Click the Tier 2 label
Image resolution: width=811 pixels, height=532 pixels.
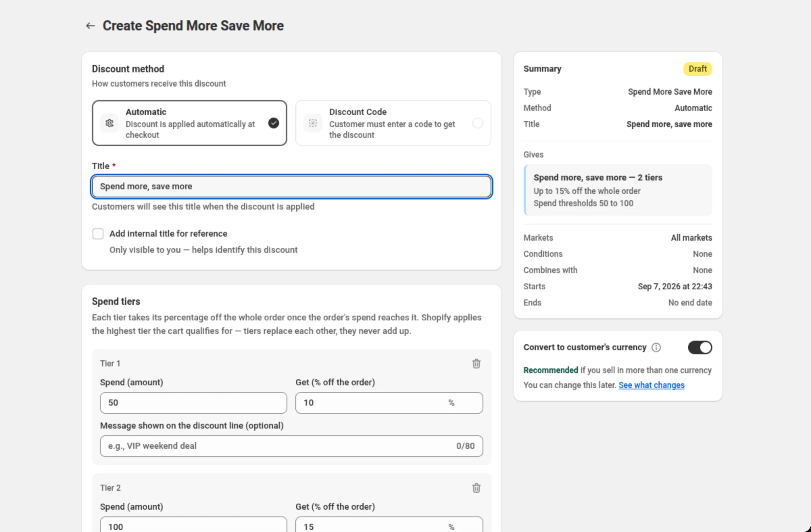(x=110, y=488)
